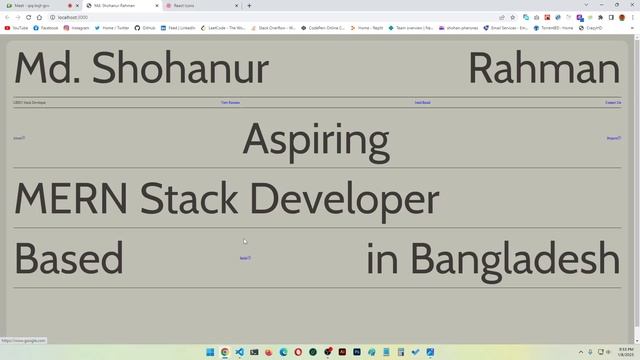Open Photoshop from the taskbar
This screenshot has height=360, width=640.
point(357,352)
